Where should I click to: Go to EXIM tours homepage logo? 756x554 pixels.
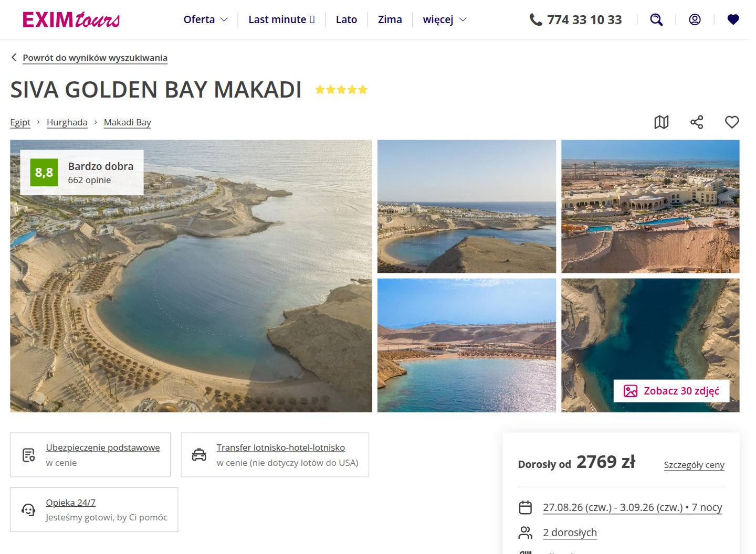pos(71,20)
